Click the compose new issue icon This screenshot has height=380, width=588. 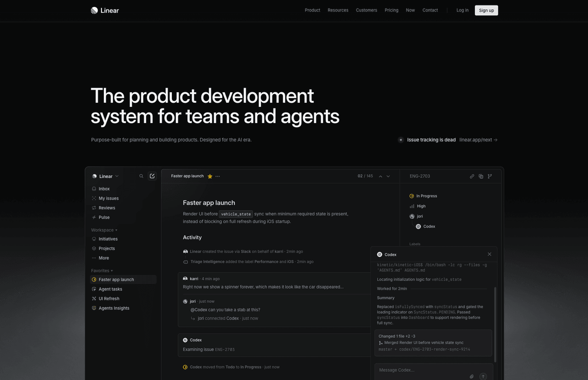(152, 176)
